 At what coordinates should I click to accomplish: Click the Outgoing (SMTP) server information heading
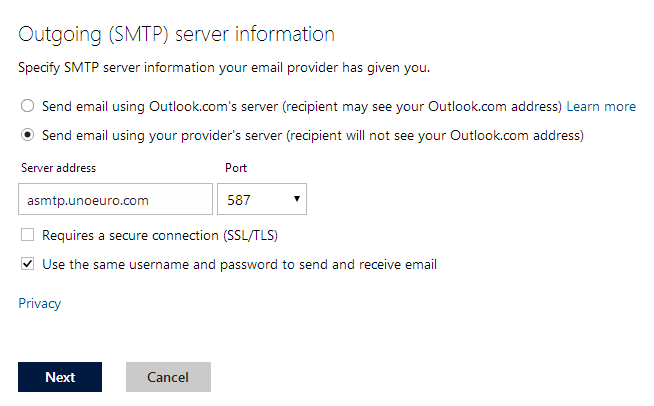point(176,34)
